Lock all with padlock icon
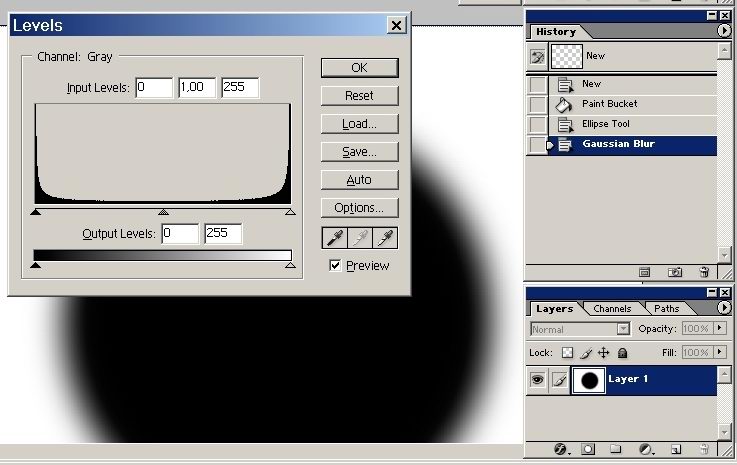The width and height of the screenshot is (737, 465). pos(622,353)
